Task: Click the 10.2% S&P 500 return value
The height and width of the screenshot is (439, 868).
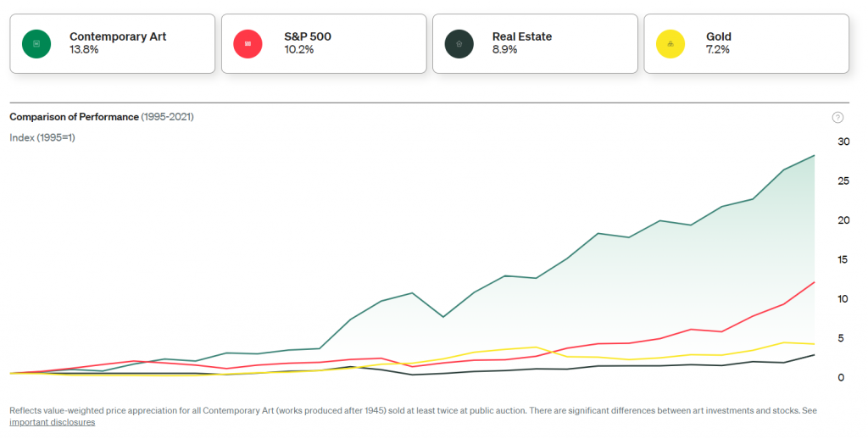Action: click(299, 50)
